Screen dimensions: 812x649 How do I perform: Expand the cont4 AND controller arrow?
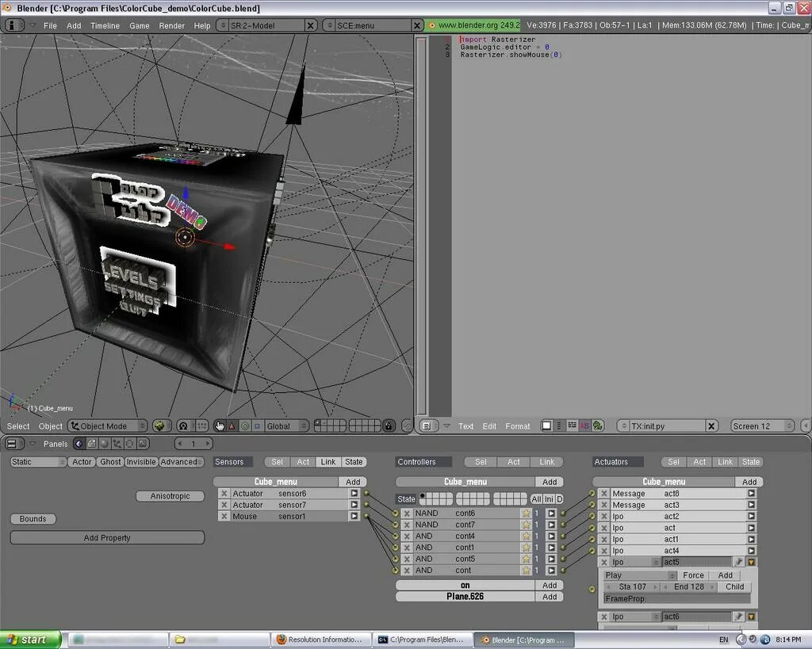click(551, 536)
